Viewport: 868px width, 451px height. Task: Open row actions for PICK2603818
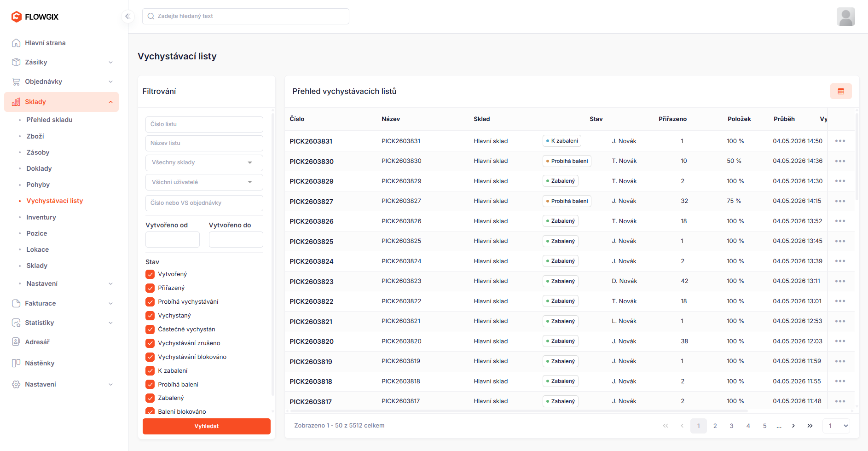tap(840, 381)
